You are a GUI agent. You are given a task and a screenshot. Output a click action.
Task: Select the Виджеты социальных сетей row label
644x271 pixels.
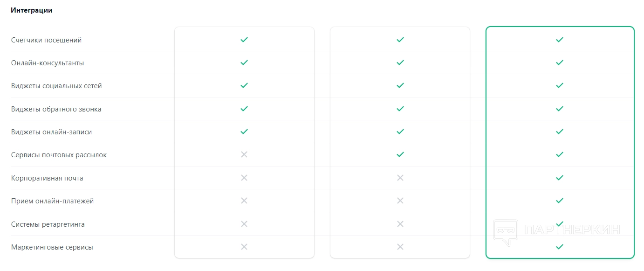tap(56, 86)
